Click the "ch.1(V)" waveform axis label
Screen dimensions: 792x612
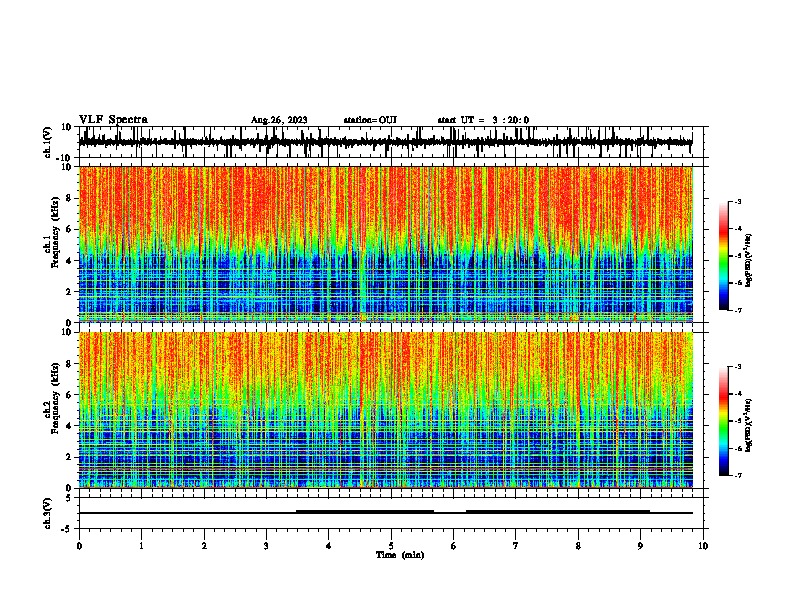(48, 142)
